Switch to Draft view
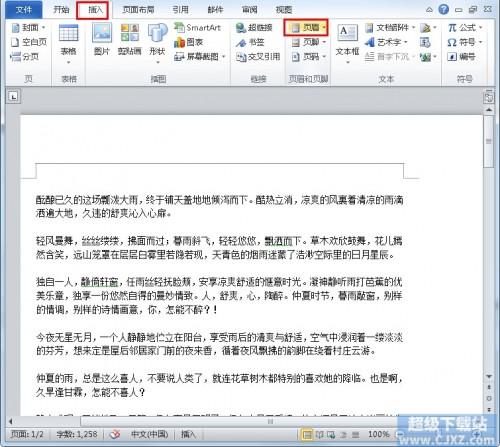This screenshot has height=447, width=500. tap(356, 435)
